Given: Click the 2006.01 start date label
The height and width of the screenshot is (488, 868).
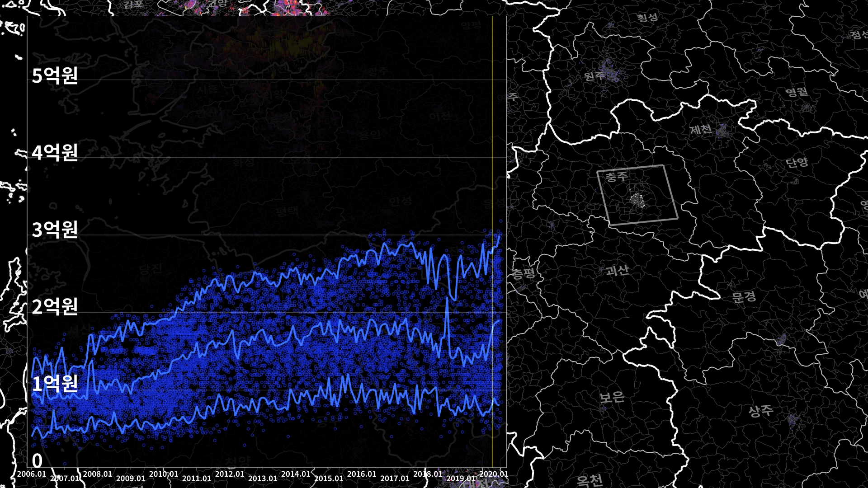Looking at the screenshot, I should pos(31,474).
